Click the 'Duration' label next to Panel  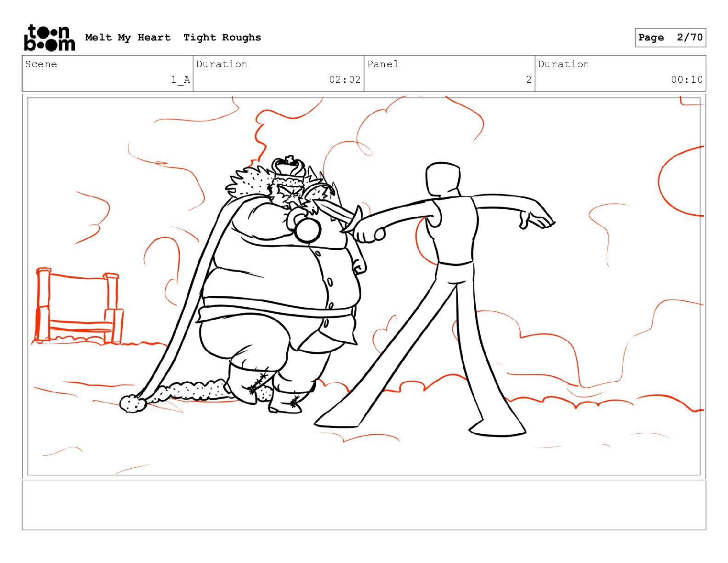click(563, 64)
